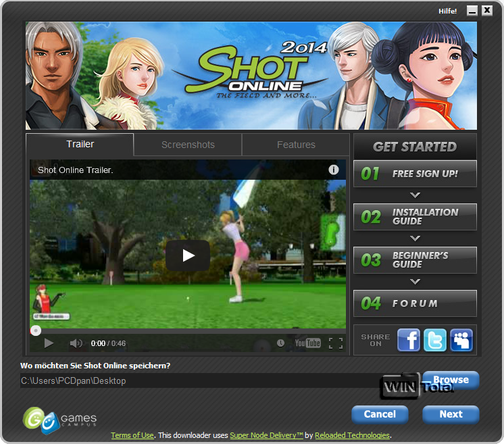504x444 pixels.
Task: Share on Facebook icon
Action: click(409, 340)
